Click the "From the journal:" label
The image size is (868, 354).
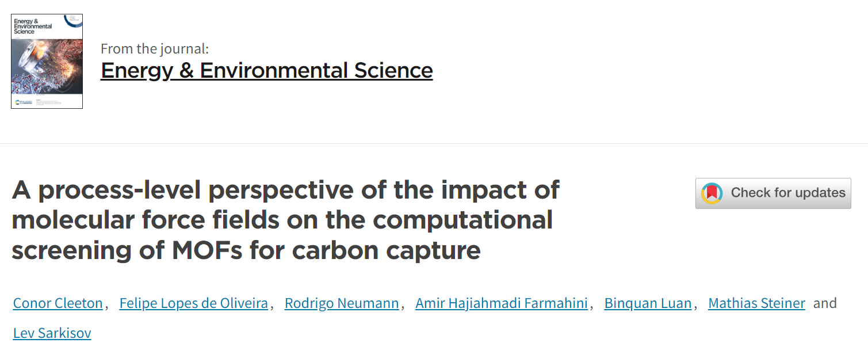tap(155, 49)
